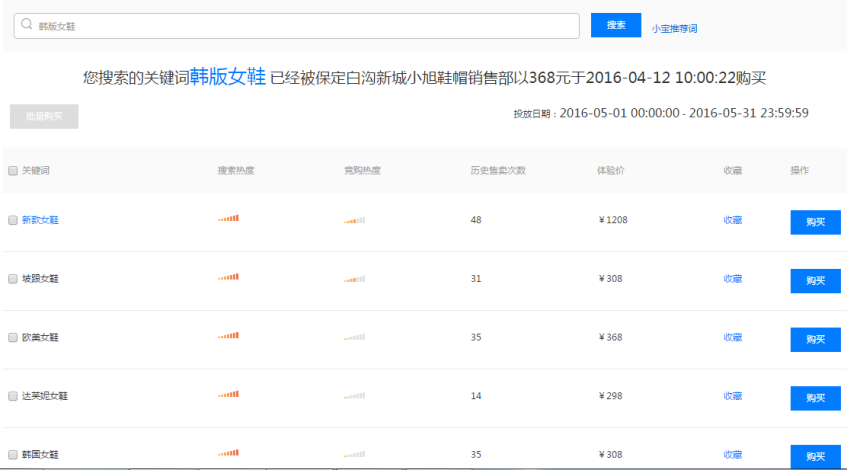Click the search heat bars for 达芙妮女鞋
Viewport: 847px width, 470px height.
coord(228,395)
